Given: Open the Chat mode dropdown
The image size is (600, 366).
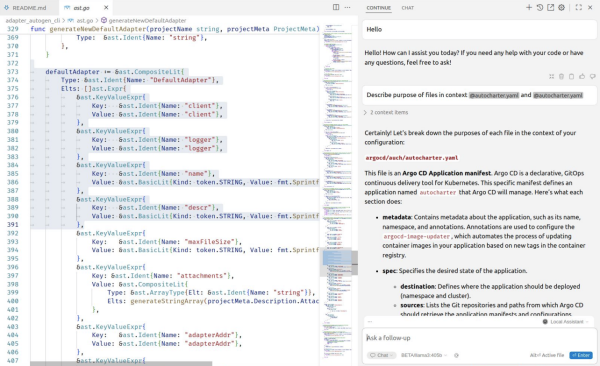Looking at the screenshot, I should point(382,355).
